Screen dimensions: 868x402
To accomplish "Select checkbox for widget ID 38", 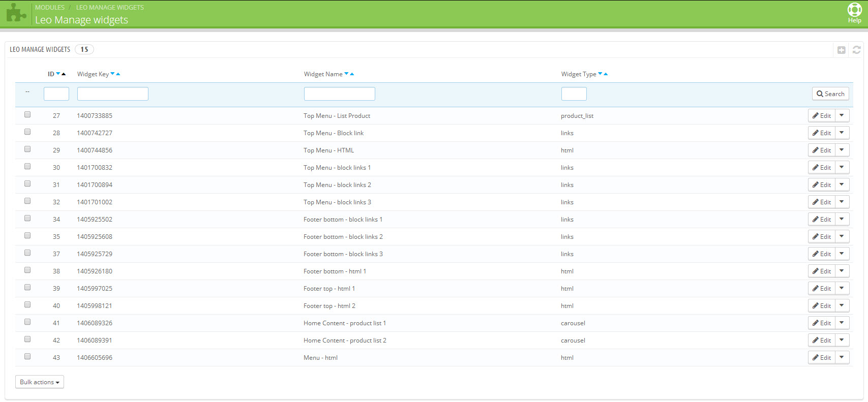I will coord(27,270).
